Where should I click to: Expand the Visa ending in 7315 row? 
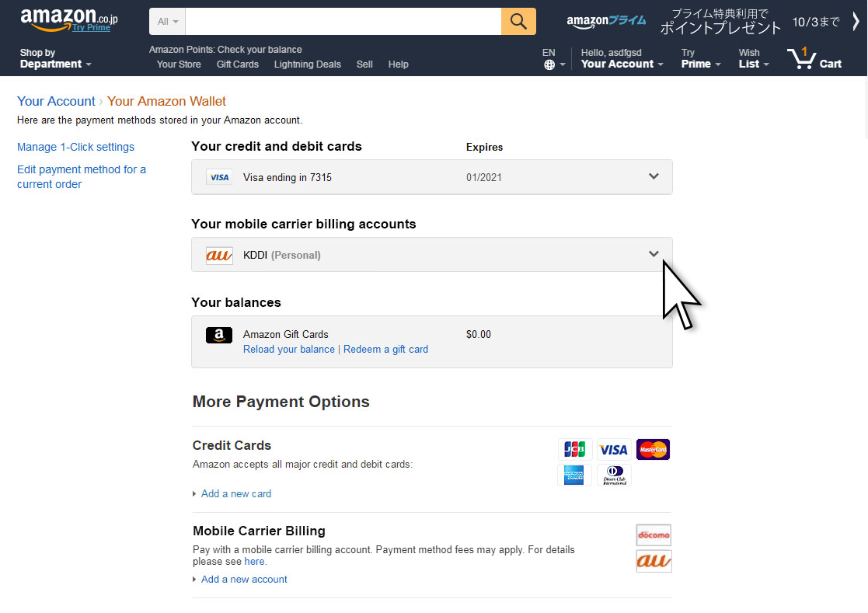click(x=654, y=176)
